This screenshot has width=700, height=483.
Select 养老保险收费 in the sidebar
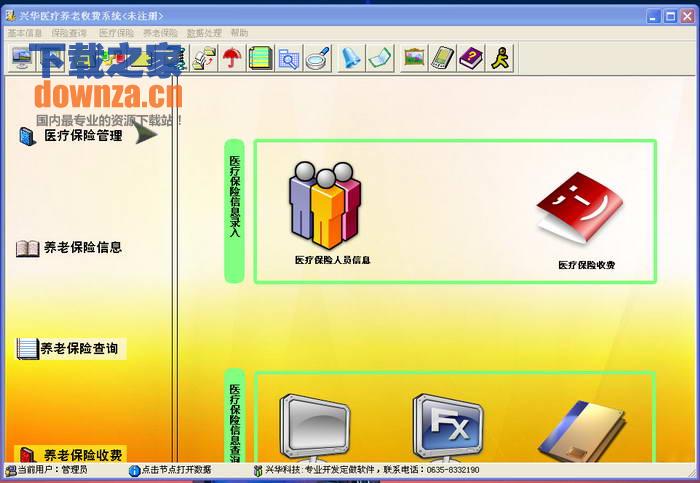tap(83, 455)
